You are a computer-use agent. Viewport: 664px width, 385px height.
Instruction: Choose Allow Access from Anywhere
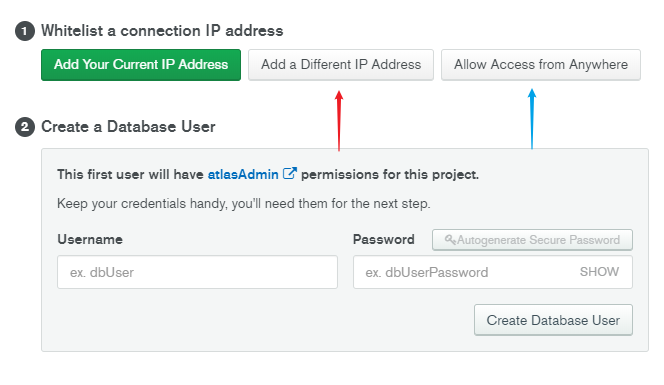(541, 65)
